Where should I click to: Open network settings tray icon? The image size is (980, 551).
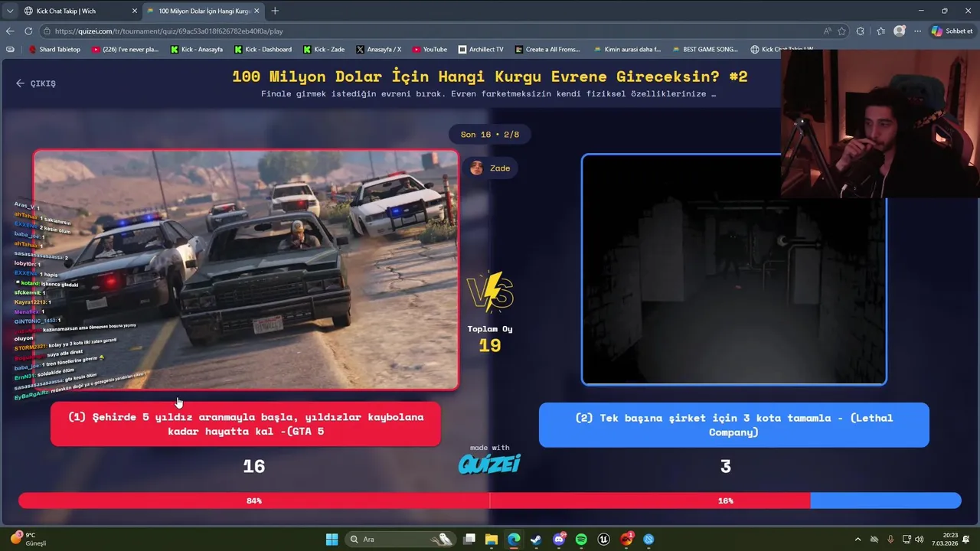click(x=907, y=540)
